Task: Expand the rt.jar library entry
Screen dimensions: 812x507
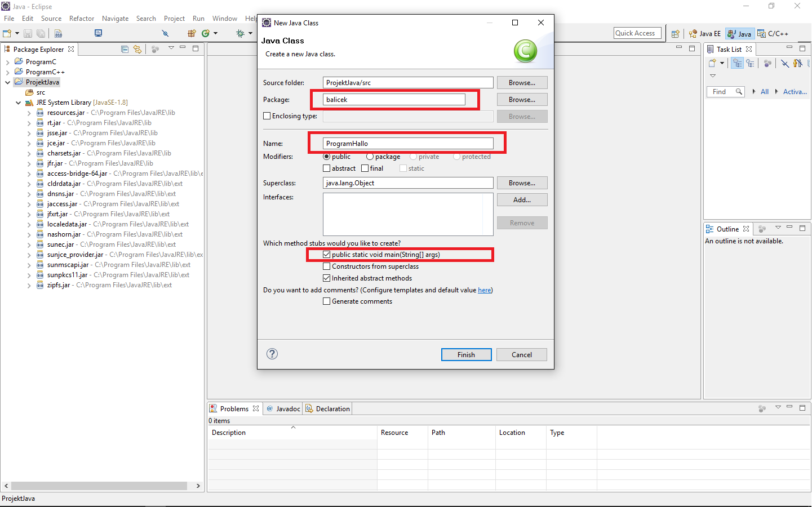Action: click(x=29, y=123)
